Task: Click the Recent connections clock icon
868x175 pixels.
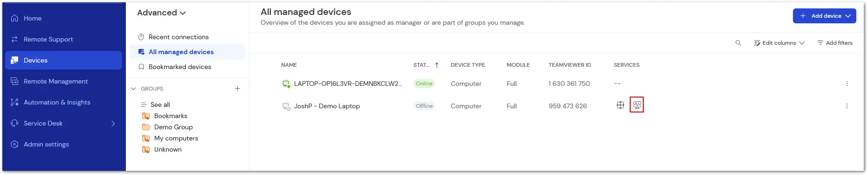Action: 141,37
